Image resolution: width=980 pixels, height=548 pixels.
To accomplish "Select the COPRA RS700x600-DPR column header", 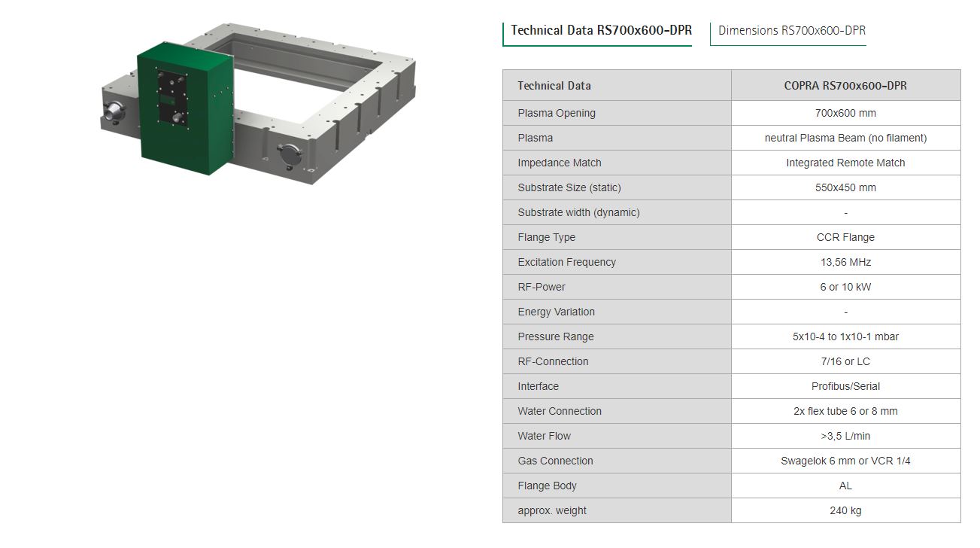I will [845, 86].
